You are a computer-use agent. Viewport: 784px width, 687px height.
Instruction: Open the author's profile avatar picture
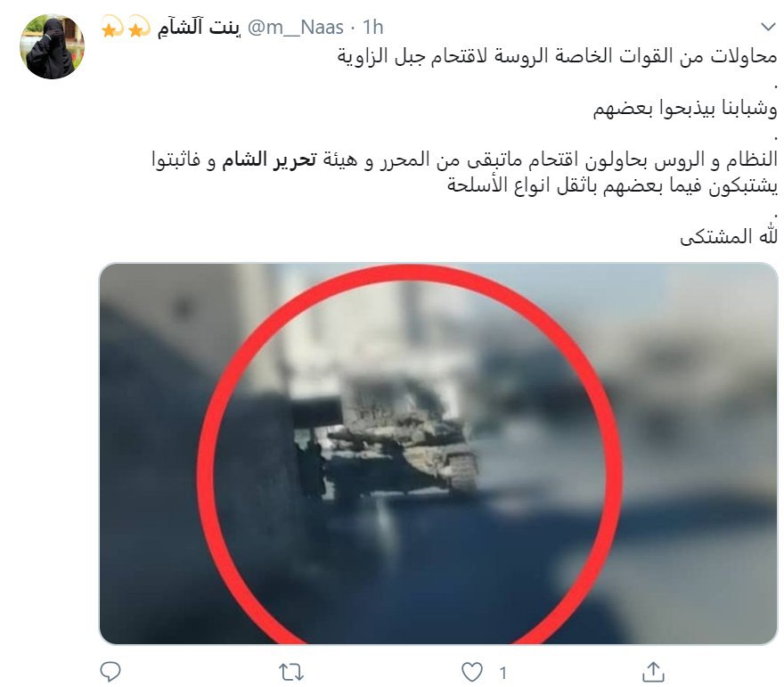[x=52, y=46]
